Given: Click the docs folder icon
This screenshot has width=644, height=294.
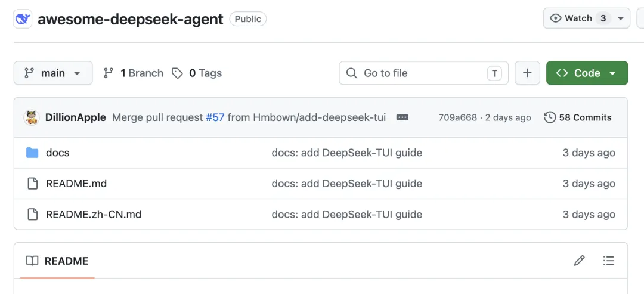Looking at the screenshot, I should click(x=32, y=153).
